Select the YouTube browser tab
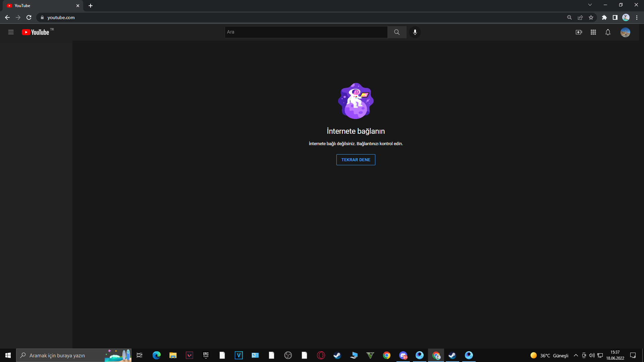This screenshot has height=362, width=644. (x=40, y=6)
